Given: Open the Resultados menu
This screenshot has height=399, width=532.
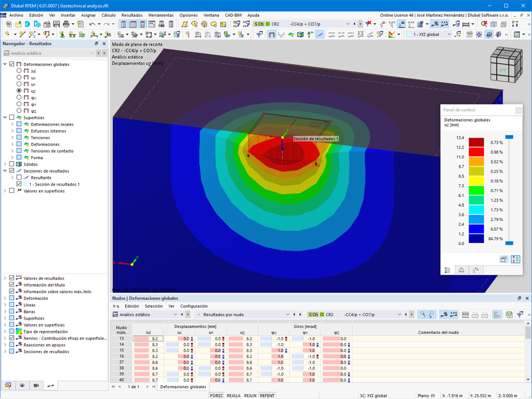Looking at the screenshot, I should pyautogui.click(x=132, y=15).
